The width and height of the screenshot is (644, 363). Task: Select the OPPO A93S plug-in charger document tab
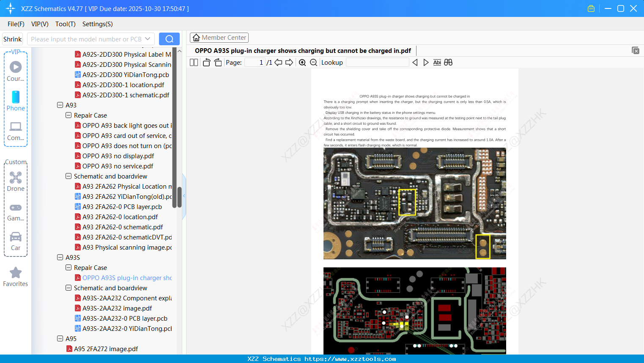(x=303, y=50)
